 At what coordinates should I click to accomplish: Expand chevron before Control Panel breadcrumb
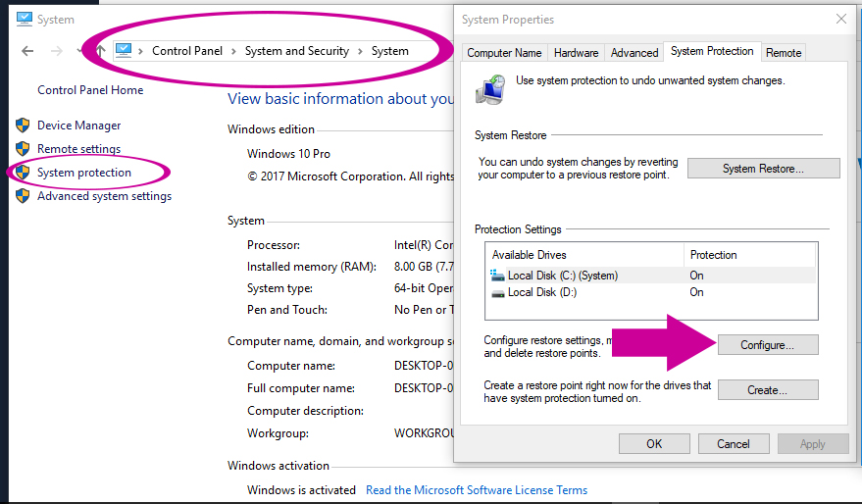(x=141, y=51)
